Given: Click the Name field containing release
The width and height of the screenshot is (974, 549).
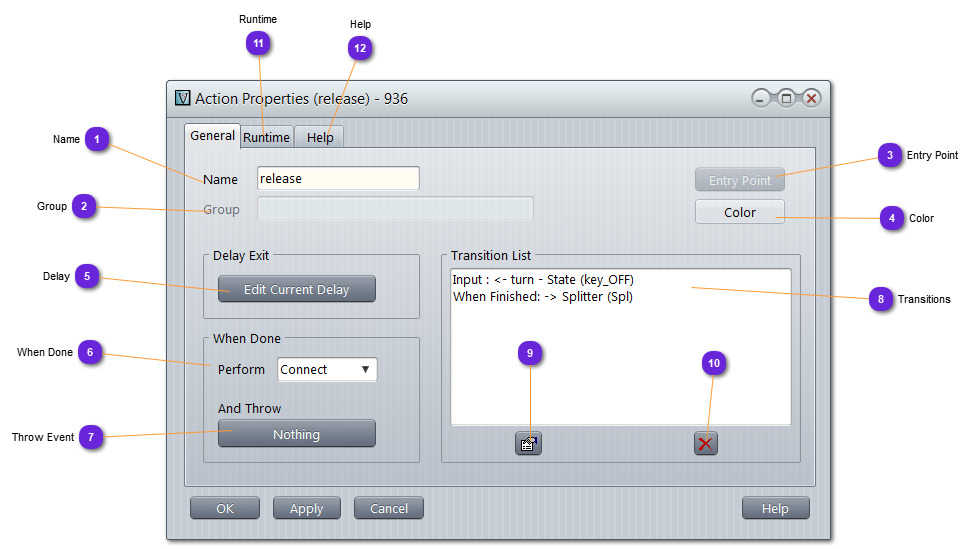Looking at the screenshot, I should coord(338,179).
